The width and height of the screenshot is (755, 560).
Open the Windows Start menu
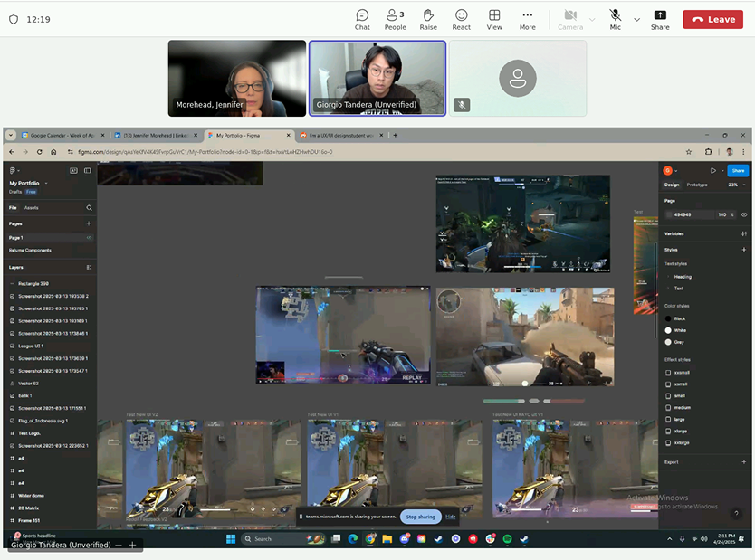click(231, 539)
